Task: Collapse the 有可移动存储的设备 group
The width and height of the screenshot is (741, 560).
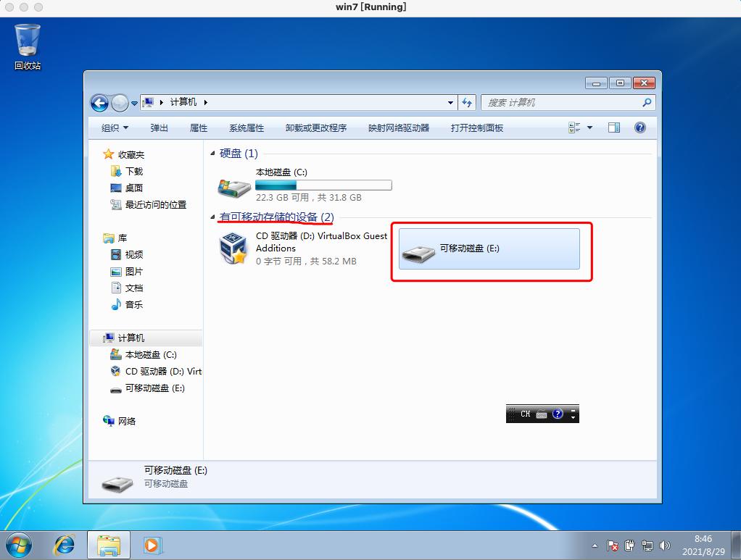Action: 213,217
